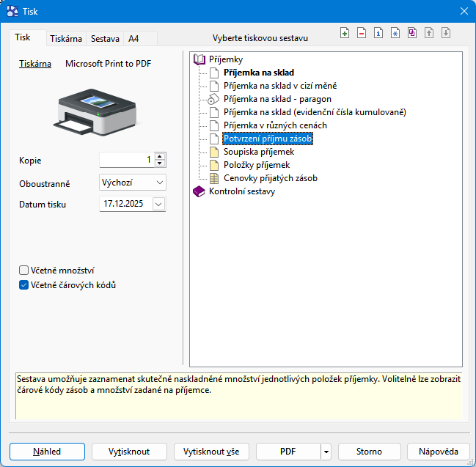This screenshot has height=467, width=476.
Task: Open report info via blue 'i' icon
Action: [378, 33]
